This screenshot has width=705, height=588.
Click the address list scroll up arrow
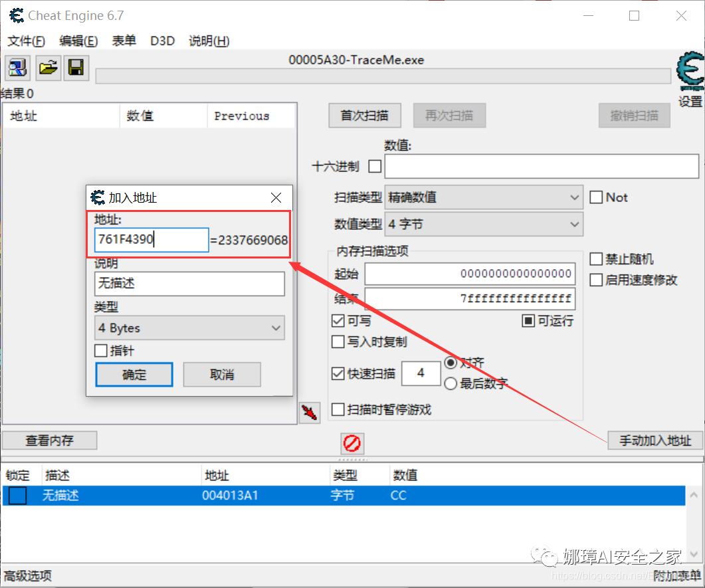click(694, 495)
